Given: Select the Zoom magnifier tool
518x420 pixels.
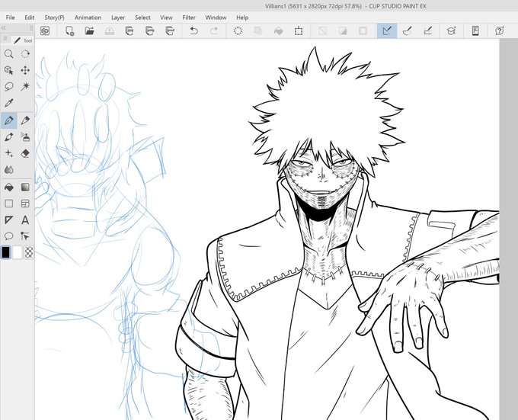Looking at the screenshot, I should coord(9,54).
